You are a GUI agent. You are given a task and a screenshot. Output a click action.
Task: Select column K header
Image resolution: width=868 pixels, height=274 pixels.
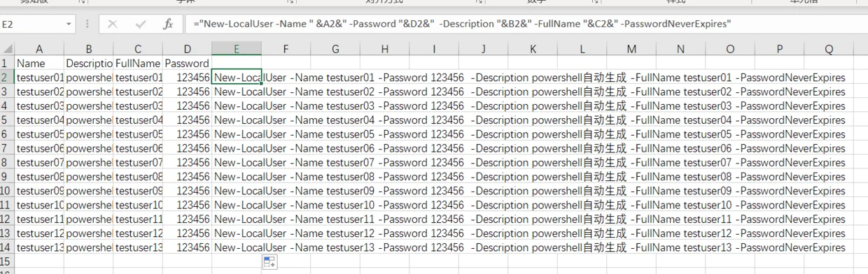pyautogui.click(x=533, y=49)
